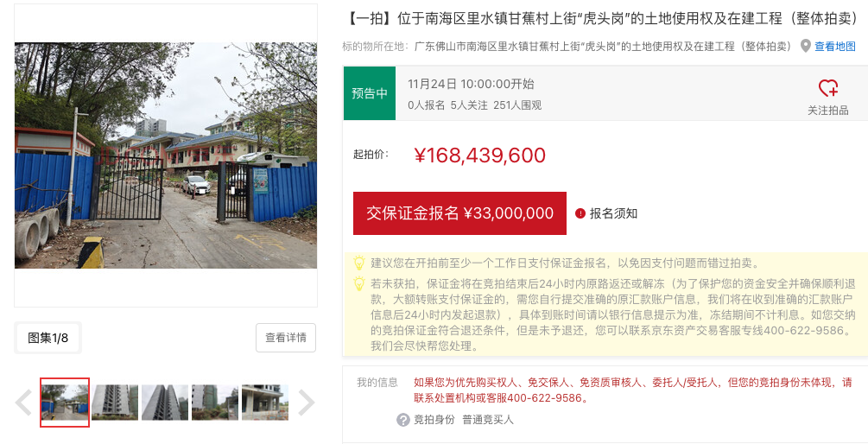Image resolution: width=868 pixels, height=444 pixels.
Task: Click the heart icon to follow this auction item
Action: [x=827, y=88]
